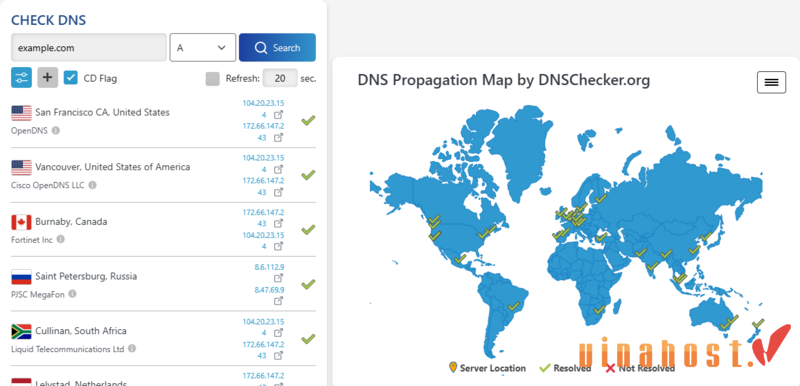Click the US flag beside Vancouver
Viewport: 800px width, 386px height.
click(x=21, y=167)
